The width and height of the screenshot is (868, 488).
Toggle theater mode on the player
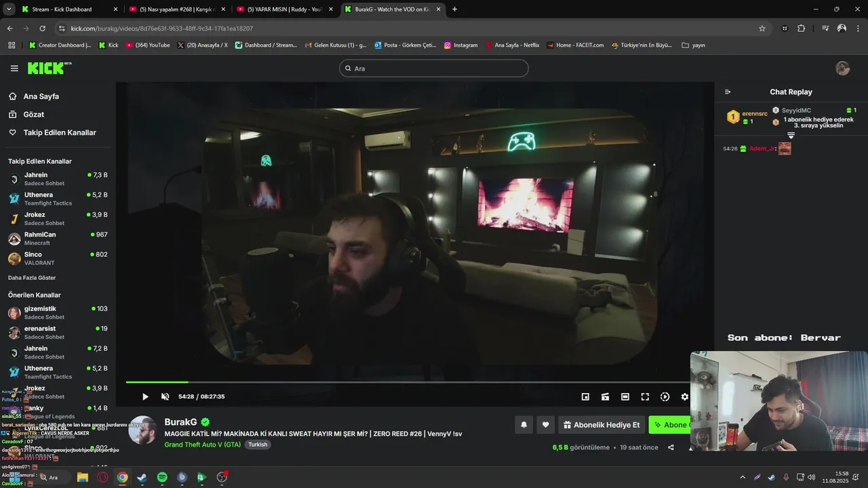[x=625, y=396]
